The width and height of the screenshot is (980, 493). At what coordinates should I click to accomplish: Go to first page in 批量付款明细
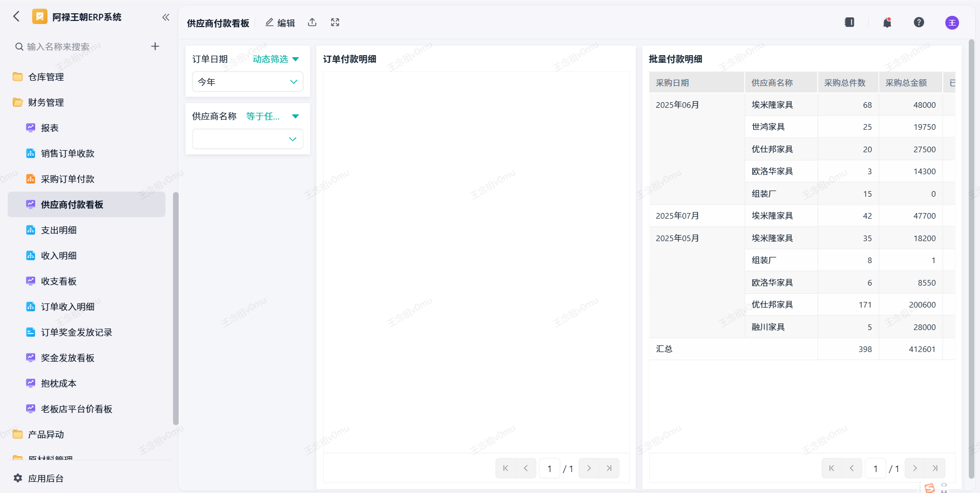(x=832, y=468)
